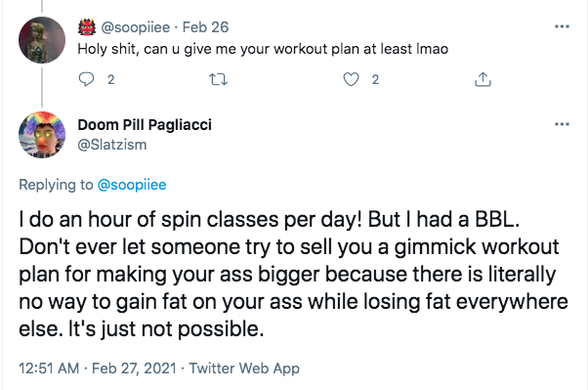Image resolution: width=588 pixels, height=390 pixels.
Task: Open more options on Slatzism's tweet
Action: pyautogui.click(x=562, y=124)
